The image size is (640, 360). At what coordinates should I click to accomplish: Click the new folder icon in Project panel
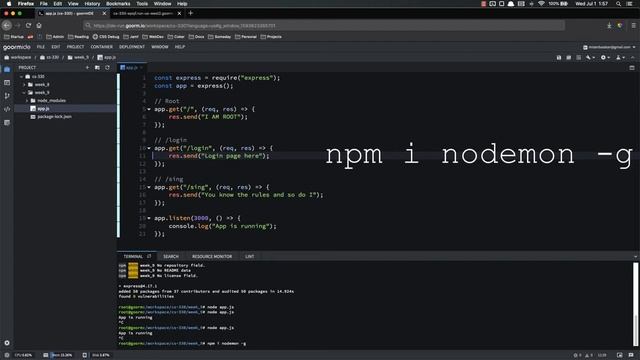97,67
